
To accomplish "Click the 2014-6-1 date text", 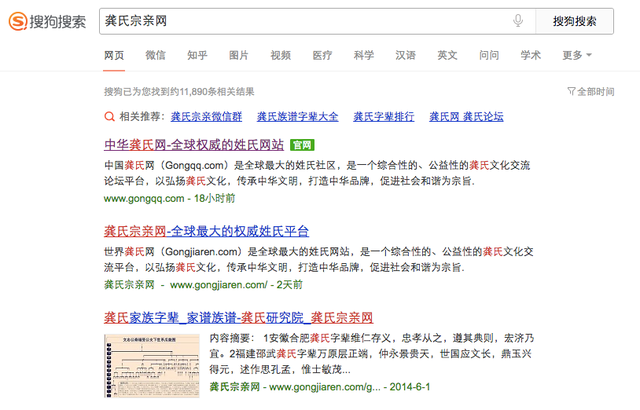I will pos(410,387).
